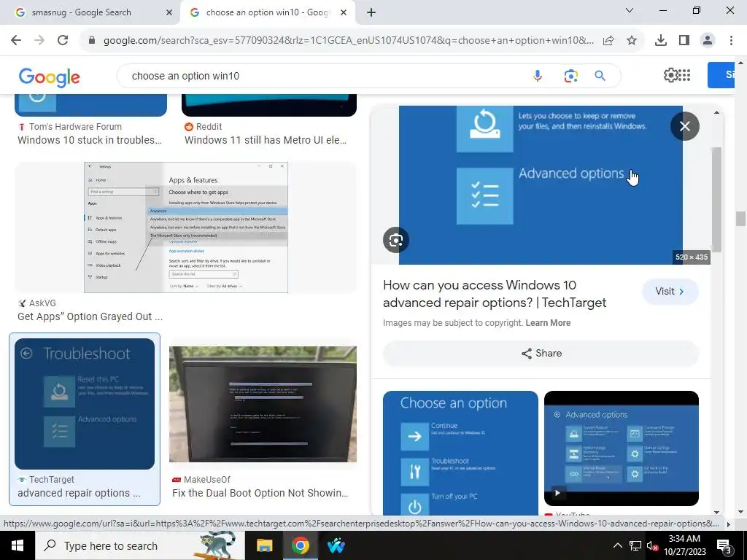This screenshot has height=560, width=747.
Task: Open the clock showing 3:34 AM
Action: tap(684, 545)
